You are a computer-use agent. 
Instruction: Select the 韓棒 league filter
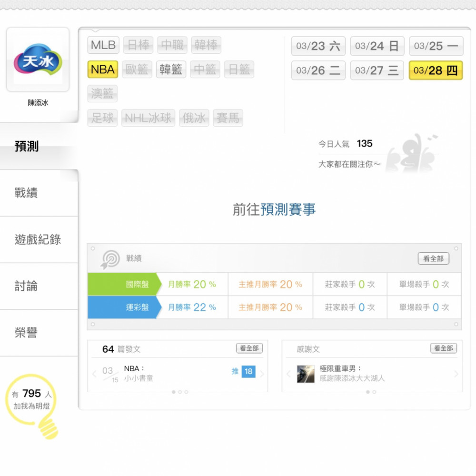[206, 45]
